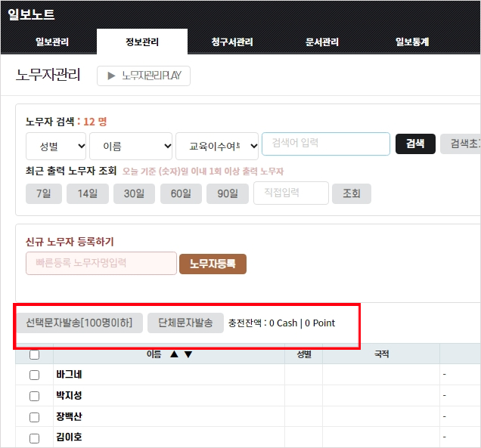Expand the 이름 search field dropdown
Screen dimensions: 481x448
131,146
